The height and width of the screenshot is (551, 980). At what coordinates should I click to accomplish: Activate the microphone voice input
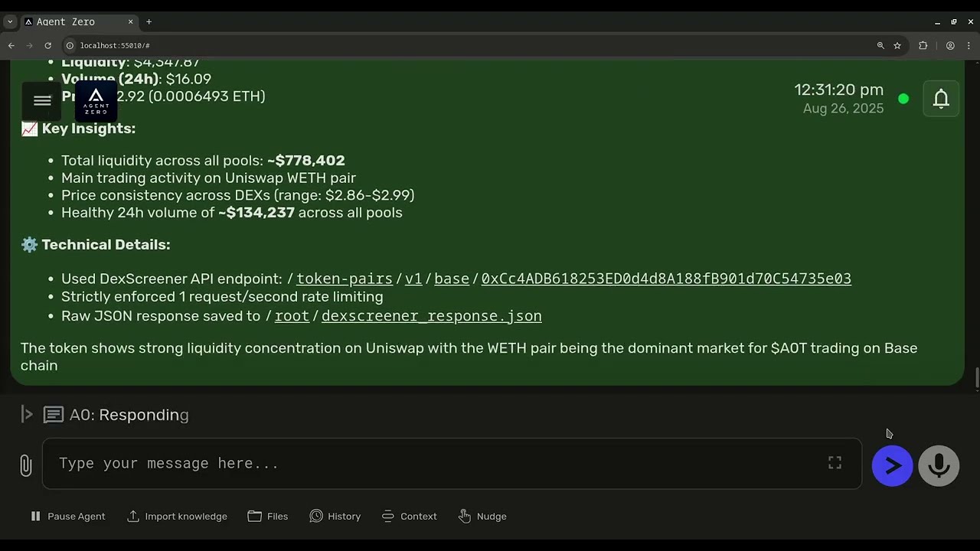(x=939, y=465)
